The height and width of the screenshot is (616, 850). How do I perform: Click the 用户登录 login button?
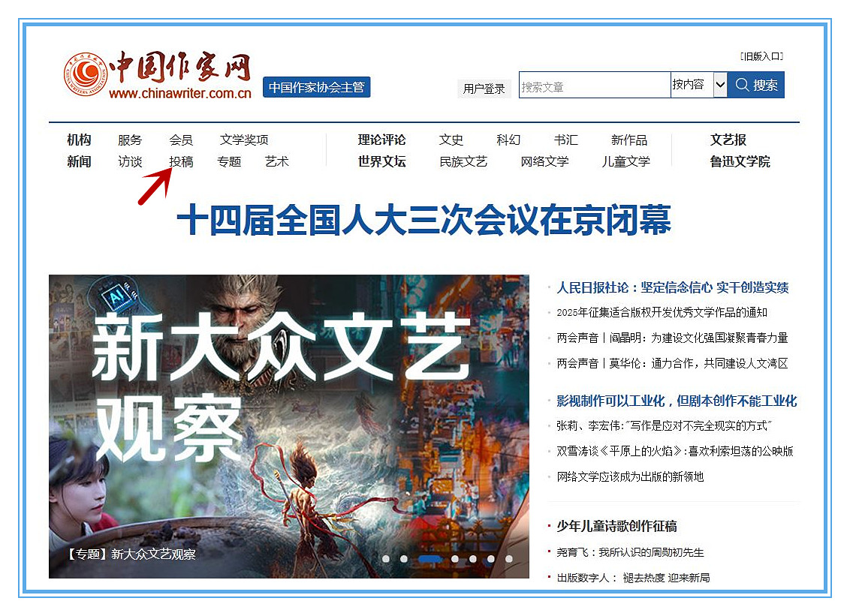coord(484,89)
